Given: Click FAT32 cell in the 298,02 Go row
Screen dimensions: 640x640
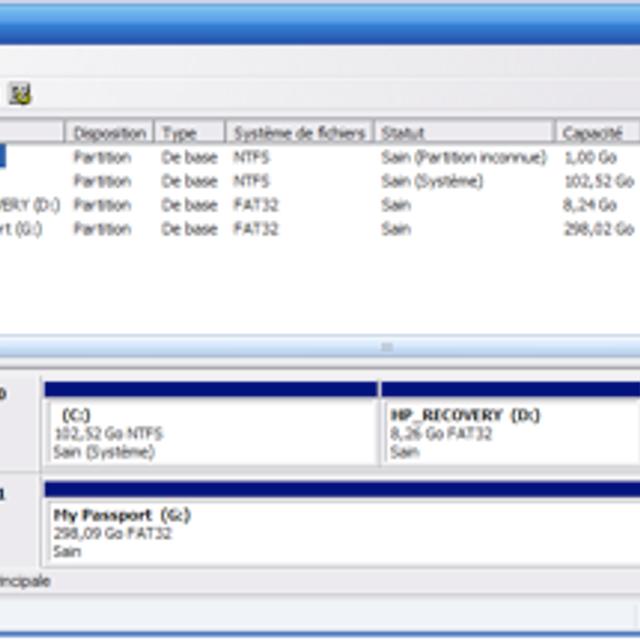Looking at the screenshot, I should 256,229.
